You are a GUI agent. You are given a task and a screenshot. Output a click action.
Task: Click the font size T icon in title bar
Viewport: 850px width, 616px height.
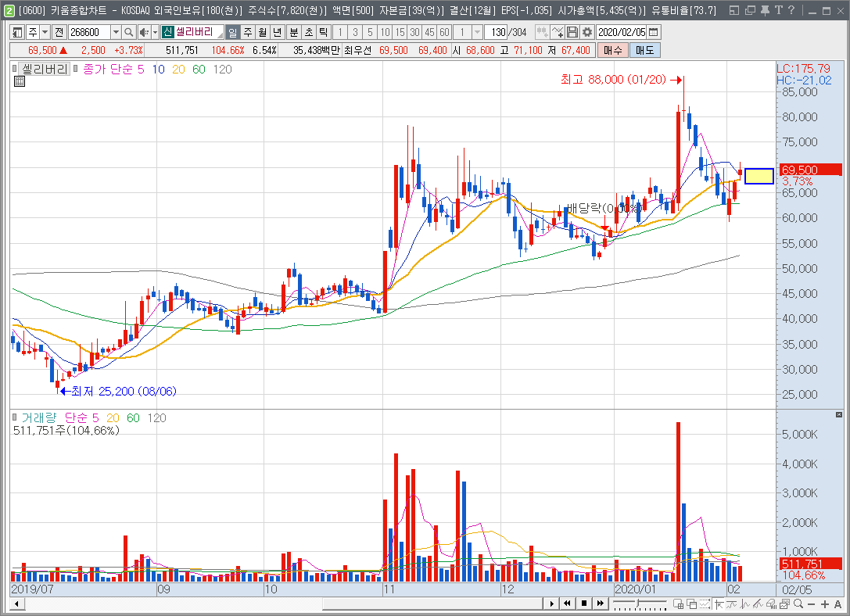pyautogui.click(x=778, y=10)
